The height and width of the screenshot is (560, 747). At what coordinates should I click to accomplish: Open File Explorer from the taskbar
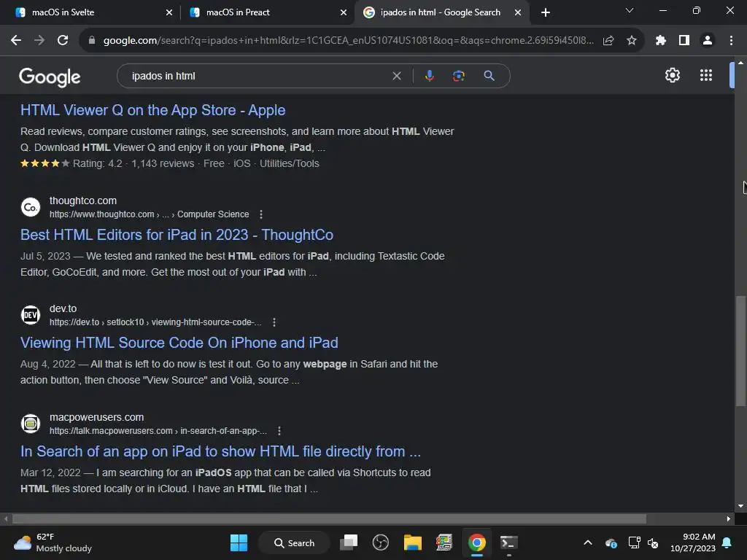coord(413,542)
